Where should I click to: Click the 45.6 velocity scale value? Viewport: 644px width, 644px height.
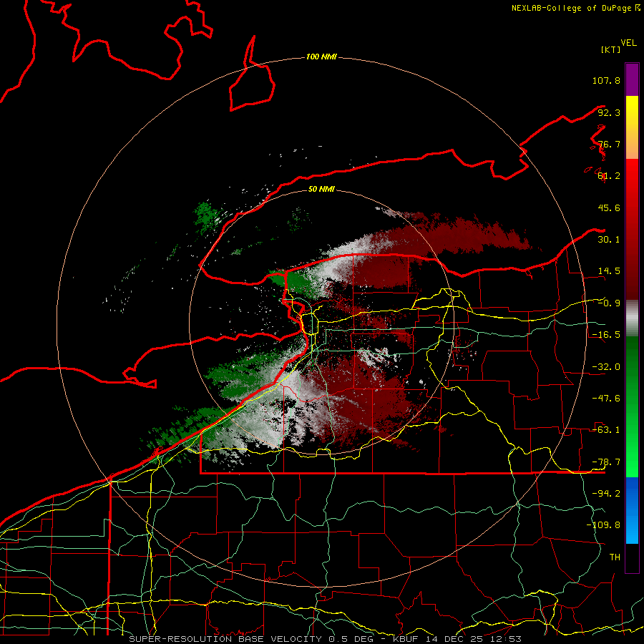pyautogui.click(x=609, y=208)
